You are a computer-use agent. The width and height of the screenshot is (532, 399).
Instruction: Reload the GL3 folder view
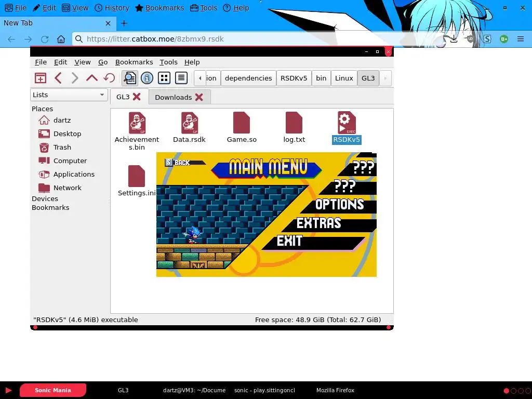[x=109, y=78]
